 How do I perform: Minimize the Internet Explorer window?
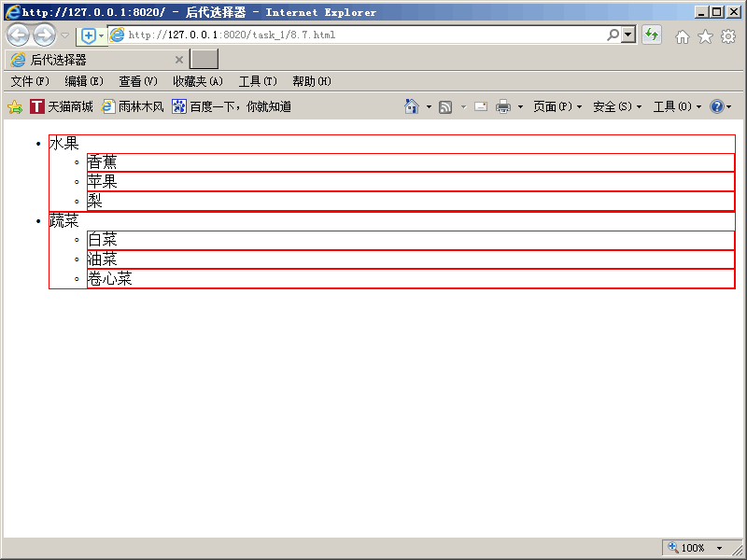click(x=701, y=12)
